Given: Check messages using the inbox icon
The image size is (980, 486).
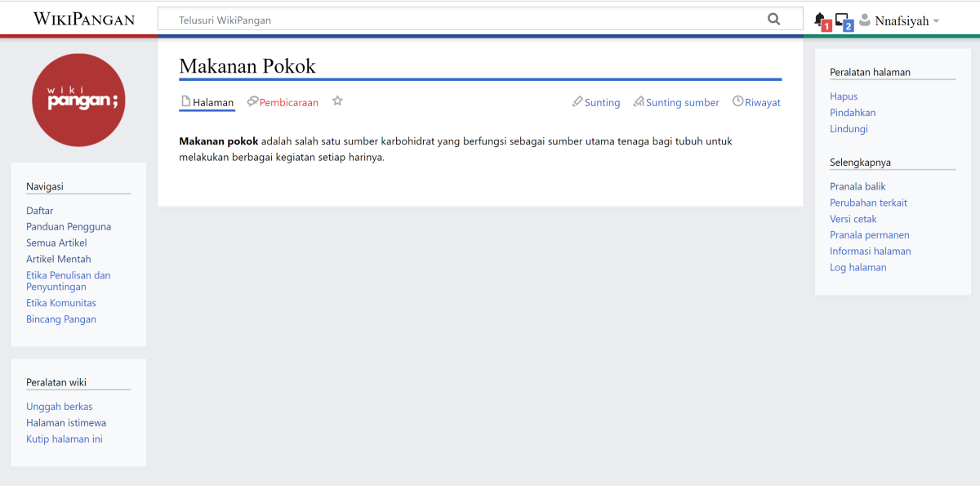Looking at the screenshot, I should point(843,18).
